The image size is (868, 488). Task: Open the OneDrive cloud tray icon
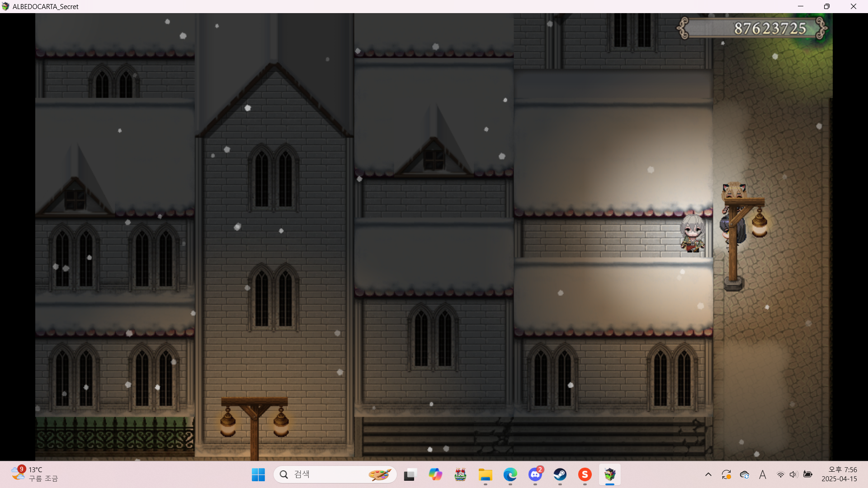pyautogui.click(x=745, y=474)
